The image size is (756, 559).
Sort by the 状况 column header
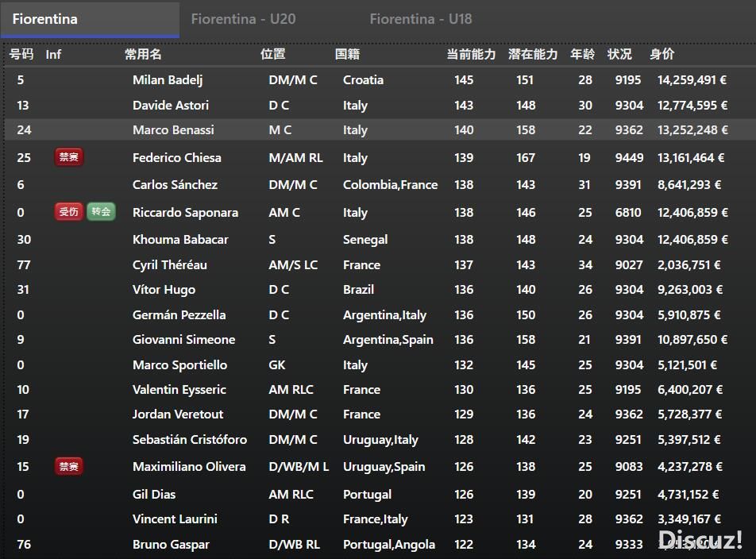click(619, 54)
